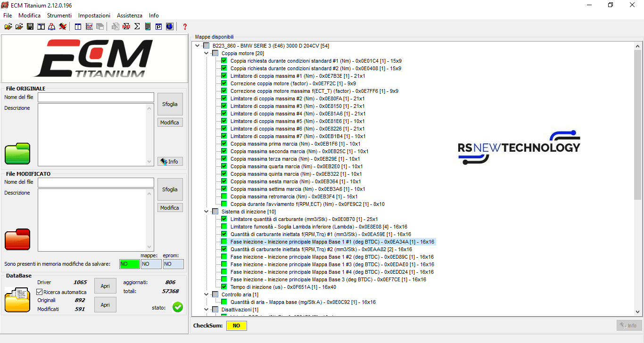Click the book with question mark icon
The height and width of the screenshot is (343, 644).
52,26
